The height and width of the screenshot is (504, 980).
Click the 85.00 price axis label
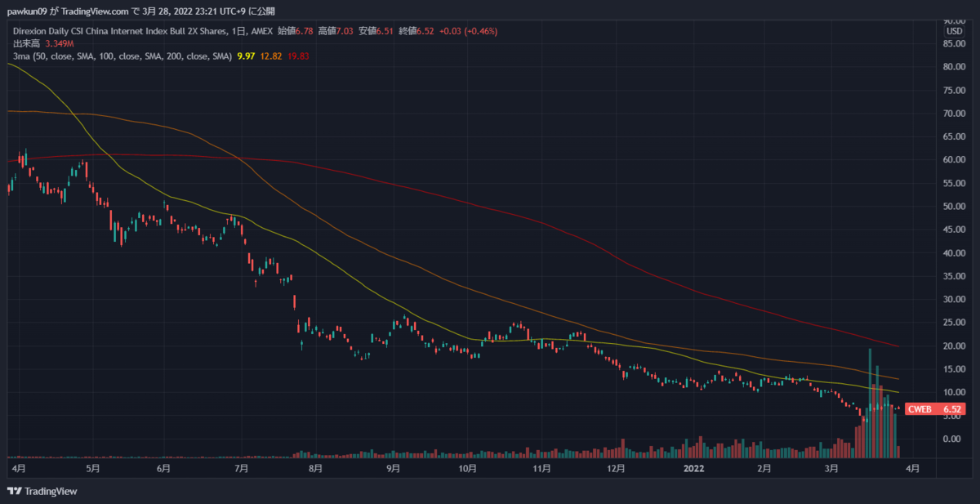955,44
